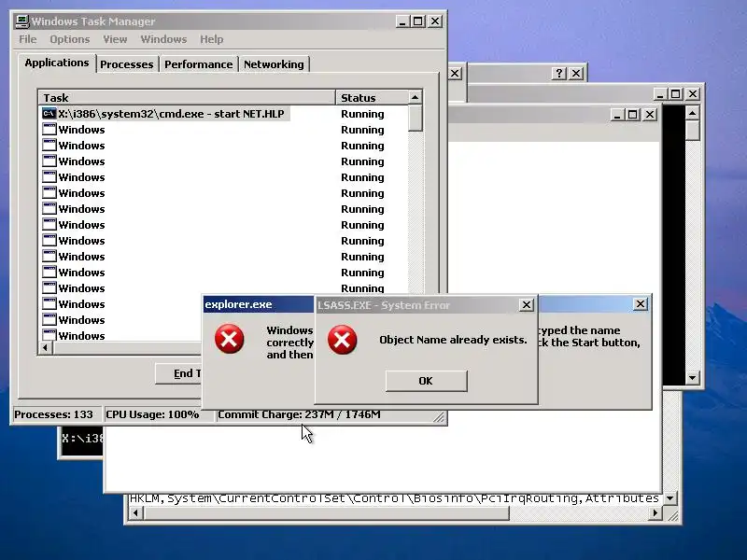747x560 pixels.
Task: Click the task list horizontal scroll left arrow
Action: coord(45,347)
